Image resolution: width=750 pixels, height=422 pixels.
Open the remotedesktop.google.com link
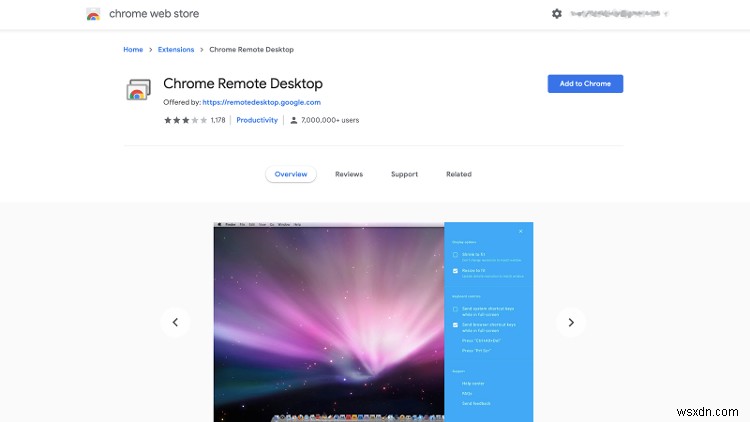(x=261, y=102)
